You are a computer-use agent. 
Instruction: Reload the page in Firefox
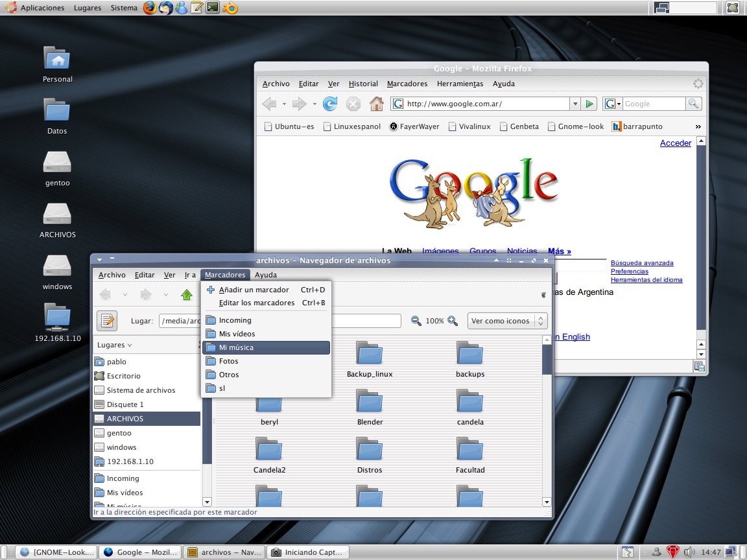pos(329,103)
